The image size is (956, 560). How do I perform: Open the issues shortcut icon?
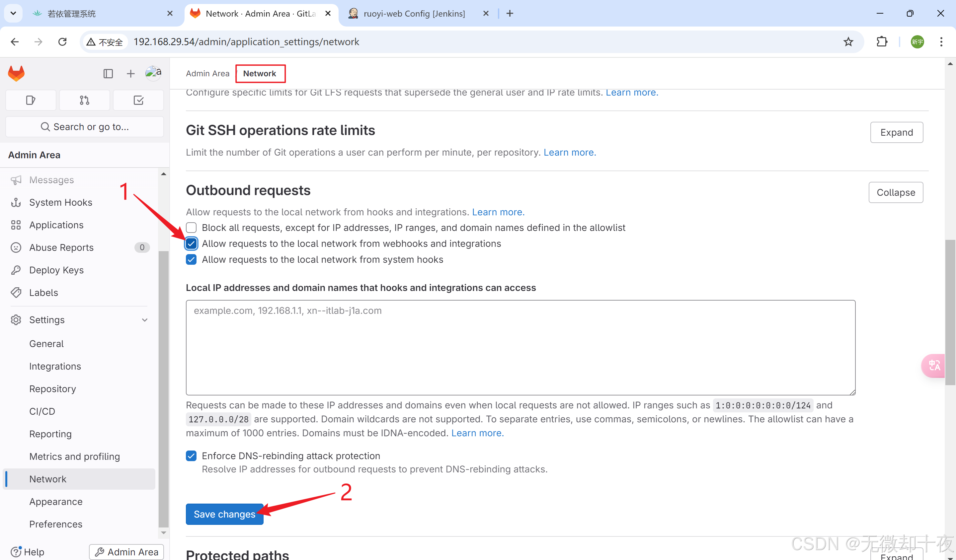(31, 101)
